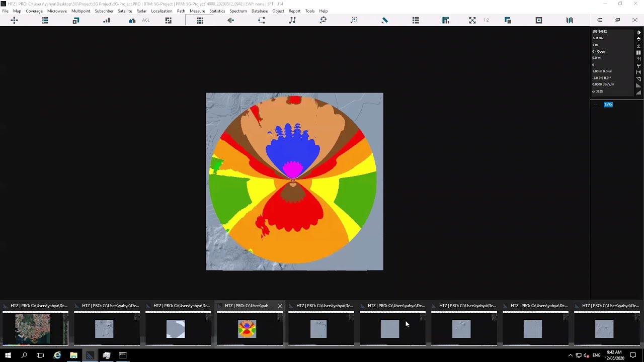The image size is (644, 362).
Task: Click the '1.00 m 0.0 us' value
Action: coord(602,71)
